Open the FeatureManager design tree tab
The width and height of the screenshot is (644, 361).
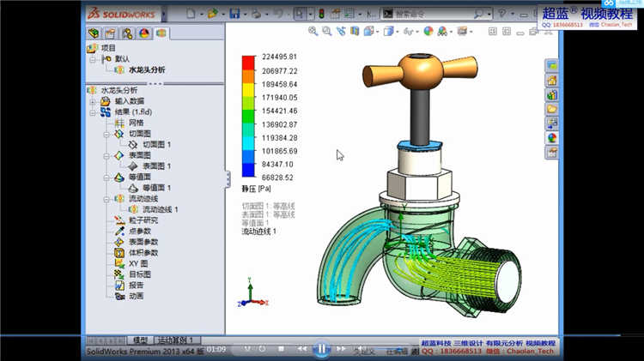pyautogui.click(x=94, y=33)
